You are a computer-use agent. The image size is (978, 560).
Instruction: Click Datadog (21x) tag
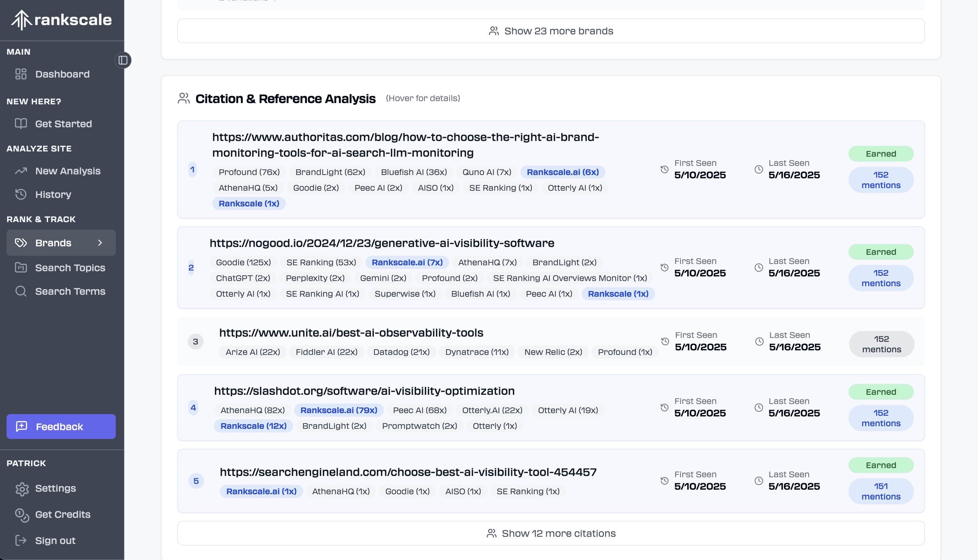[402, 352]
